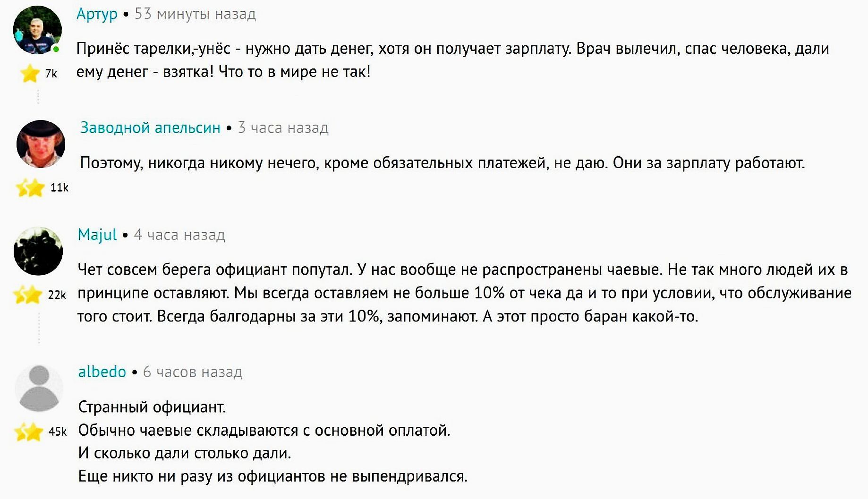Visit the Majul user profile link

coord(97,235)
